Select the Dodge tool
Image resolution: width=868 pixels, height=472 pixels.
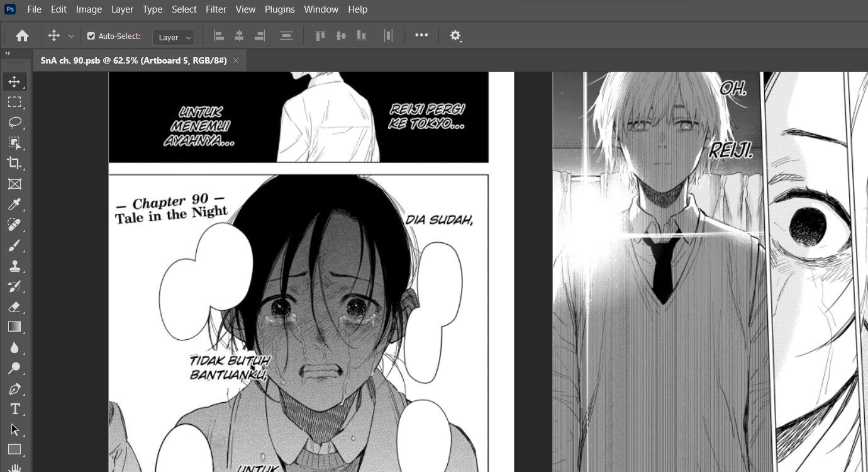14,368
